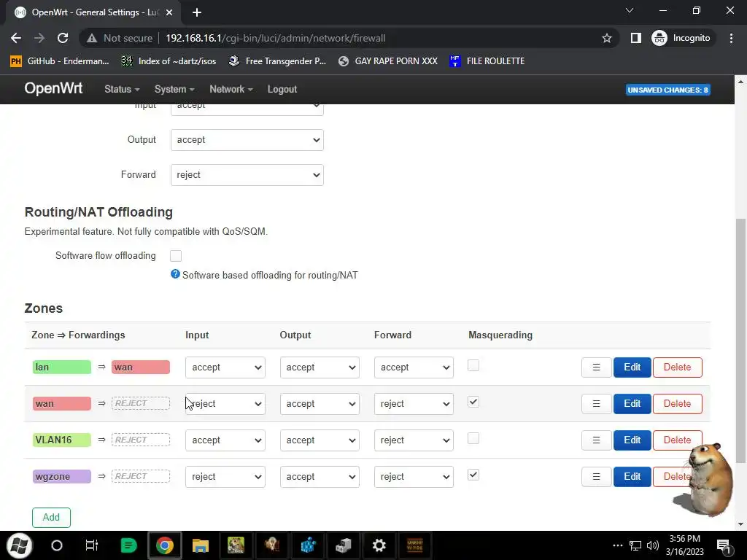747x560 pixels.
Task: Open Task View in the taskbar
Action: 91,545
